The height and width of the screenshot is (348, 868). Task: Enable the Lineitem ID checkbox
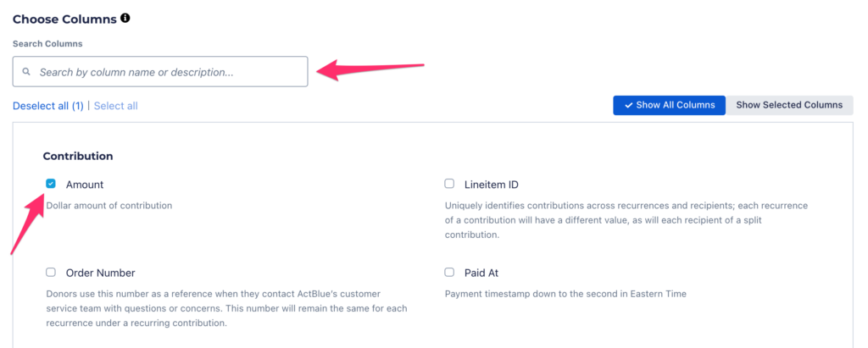tap(449, 184)
